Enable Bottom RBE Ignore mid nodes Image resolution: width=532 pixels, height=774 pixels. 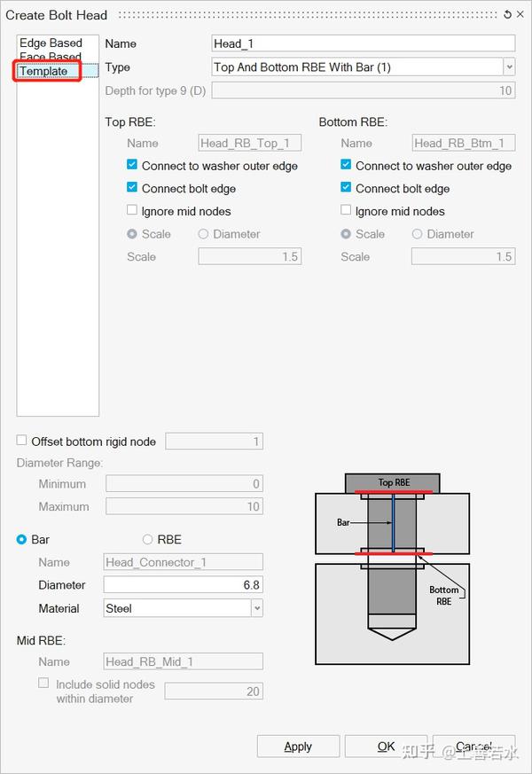pos(346,211)
